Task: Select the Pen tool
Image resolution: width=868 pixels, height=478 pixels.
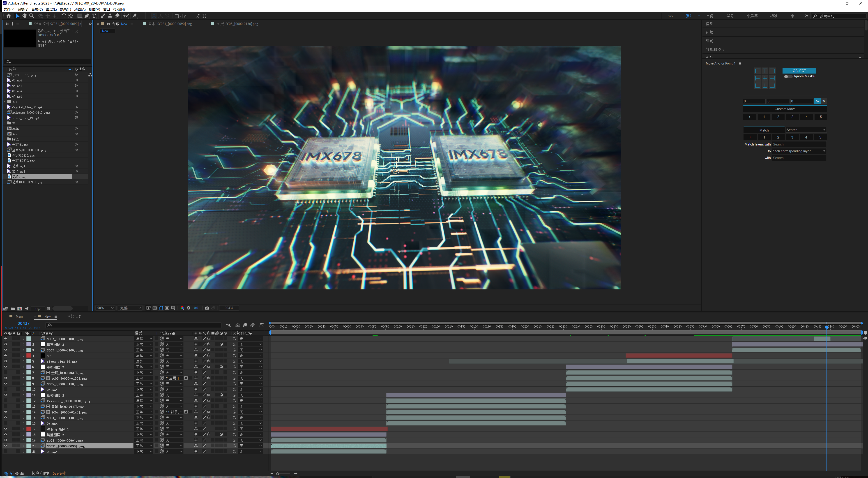Action: point(87,16)
